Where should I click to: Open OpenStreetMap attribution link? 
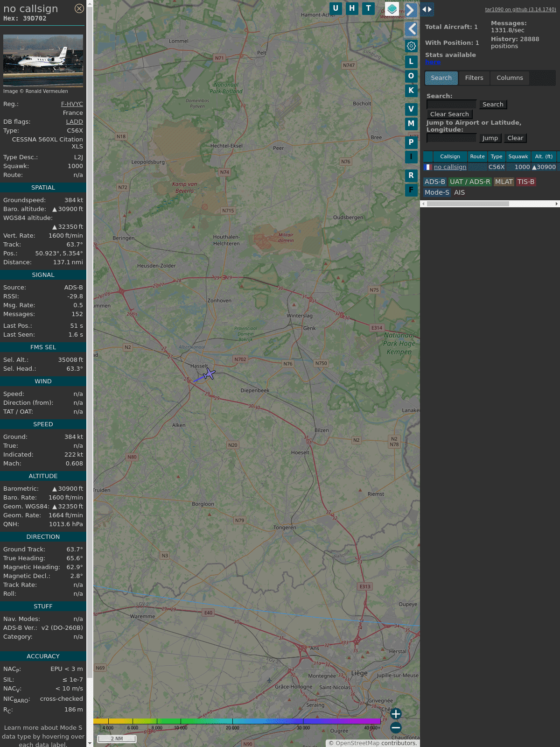tap(357, 743)
